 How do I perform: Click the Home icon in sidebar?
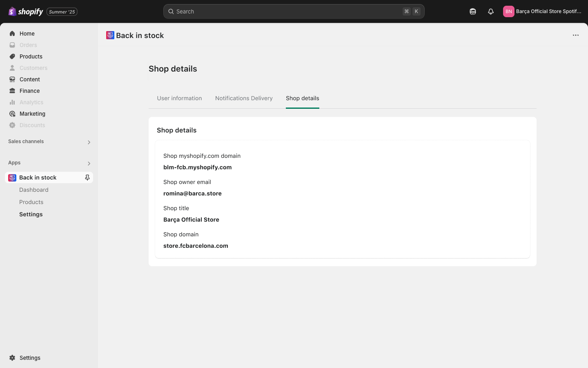point(12,34)
